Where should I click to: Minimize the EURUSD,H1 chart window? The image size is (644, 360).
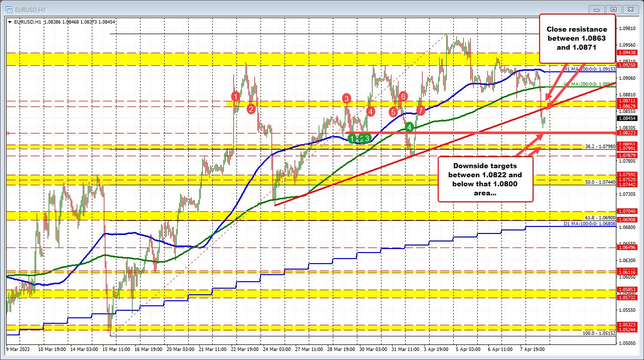coord(597,9)
